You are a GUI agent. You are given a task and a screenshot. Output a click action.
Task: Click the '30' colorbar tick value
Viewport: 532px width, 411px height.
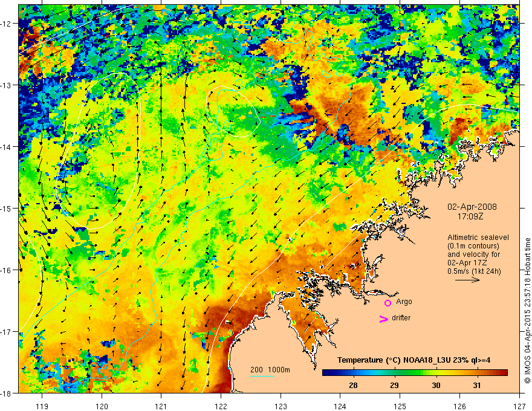[x=436, y=385]
